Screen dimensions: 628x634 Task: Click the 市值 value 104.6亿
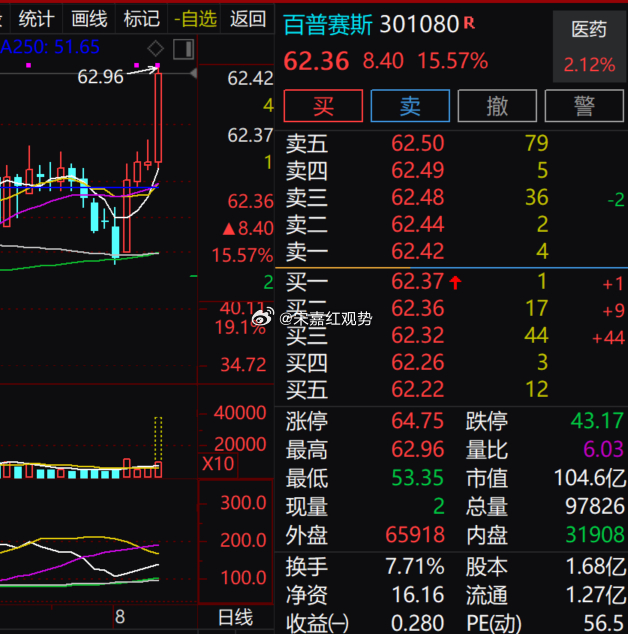point(590,478)
